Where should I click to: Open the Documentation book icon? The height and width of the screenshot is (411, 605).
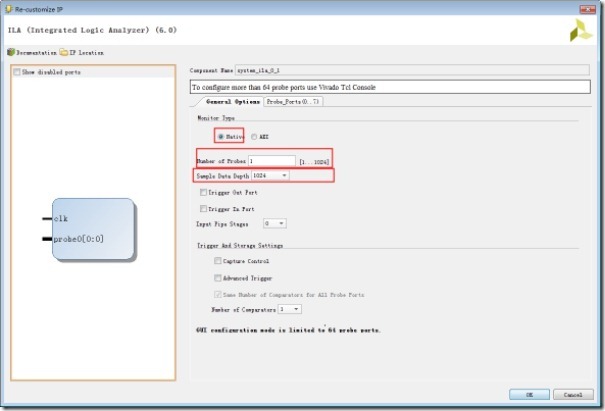(x=11, y=52)
